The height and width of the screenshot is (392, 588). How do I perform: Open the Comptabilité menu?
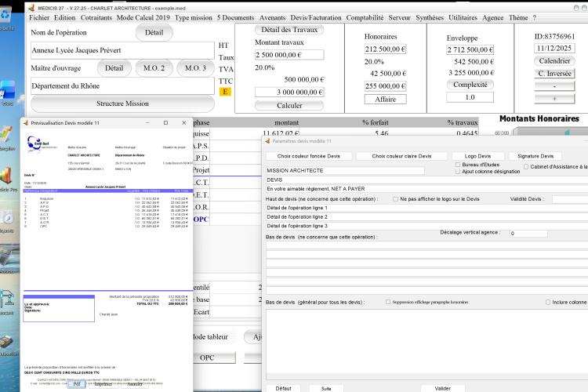(x=365, y=17)
